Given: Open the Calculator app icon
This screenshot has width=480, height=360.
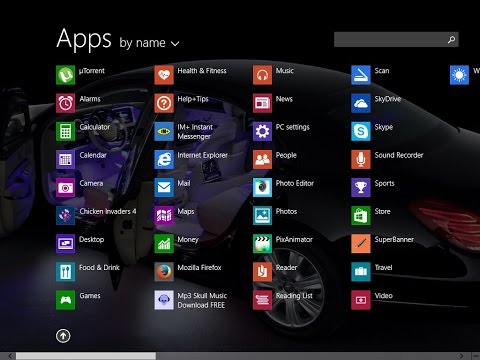Looking at the screenshot, I should tap(65, 131).
